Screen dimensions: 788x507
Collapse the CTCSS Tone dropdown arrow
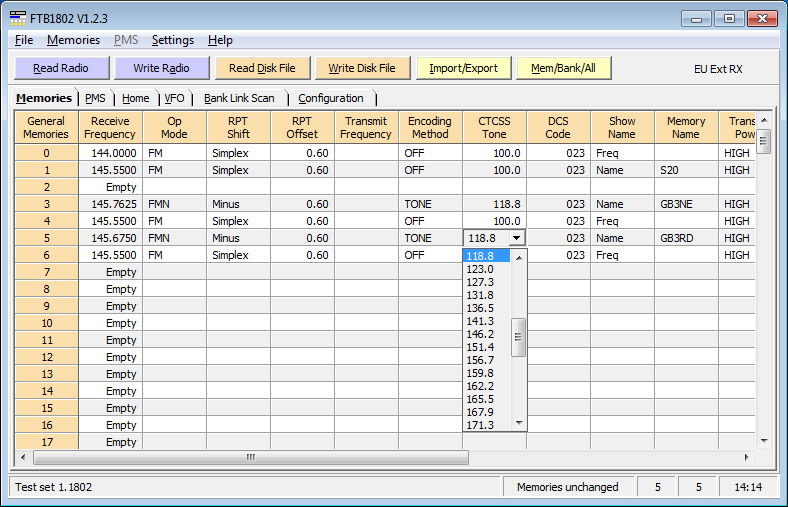pos(516,238)
